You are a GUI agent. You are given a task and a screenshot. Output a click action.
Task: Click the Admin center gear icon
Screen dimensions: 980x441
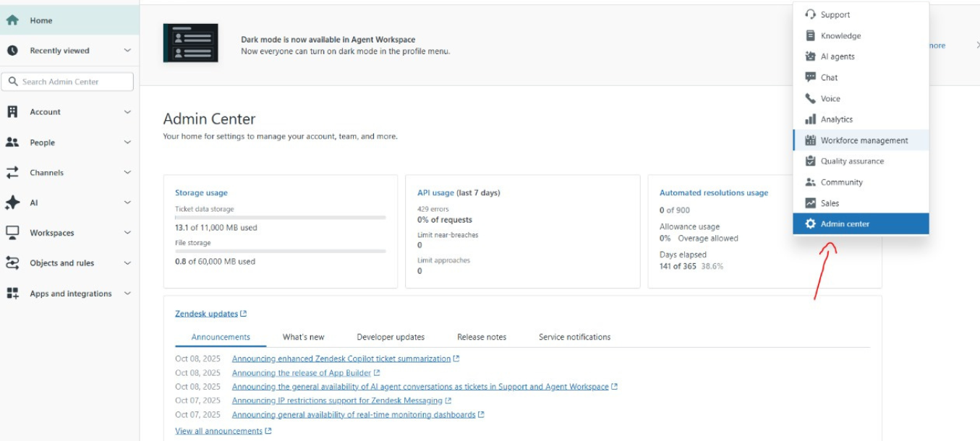(810, 224)
